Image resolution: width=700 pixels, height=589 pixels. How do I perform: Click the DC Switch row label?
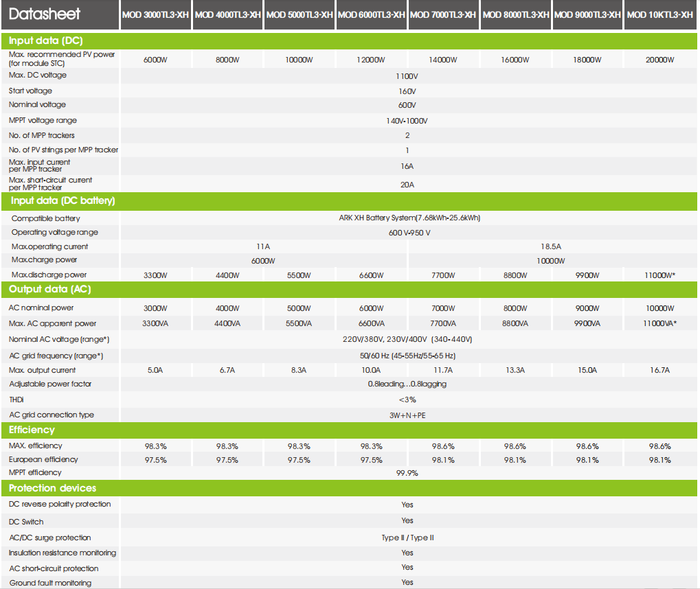[x=26, y=522]
